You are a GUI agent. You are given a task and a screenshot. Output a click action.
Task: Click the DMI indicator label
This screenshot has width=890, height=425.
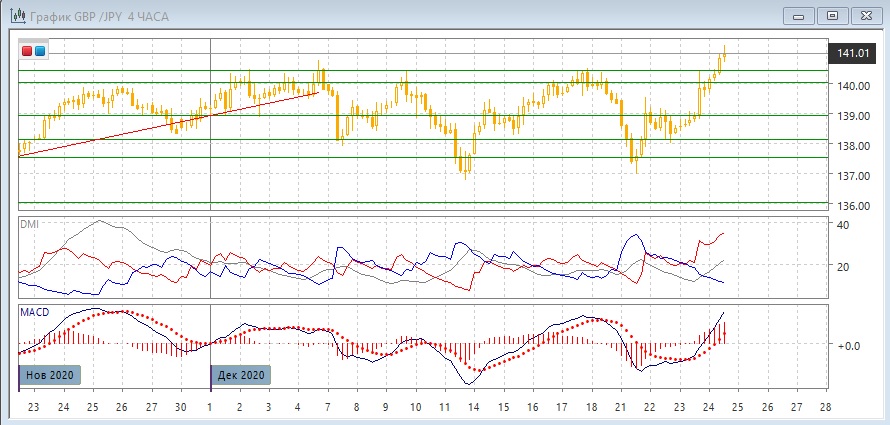click(x=30, y=224)
